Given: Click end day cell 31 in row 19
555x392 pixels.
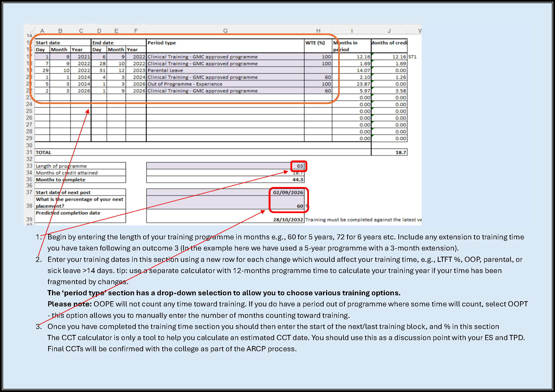Looking at the screenshot, I should [x=99, y=70].
